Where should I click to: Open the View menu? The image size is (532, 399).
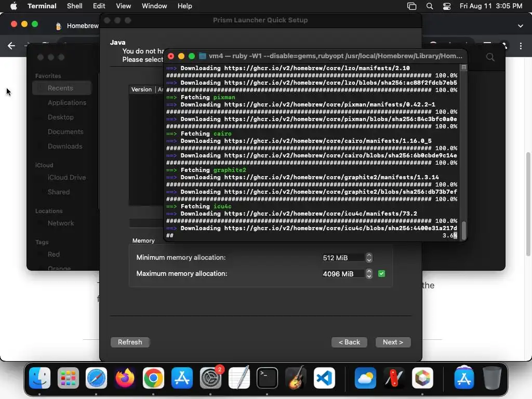click(124, 6)
